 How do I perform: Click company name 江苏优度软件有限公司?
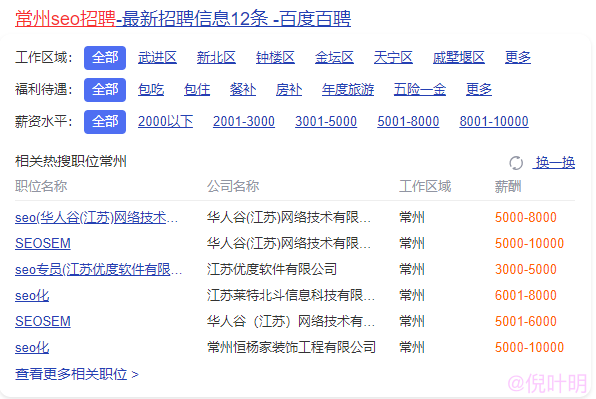tap(272, 269)
